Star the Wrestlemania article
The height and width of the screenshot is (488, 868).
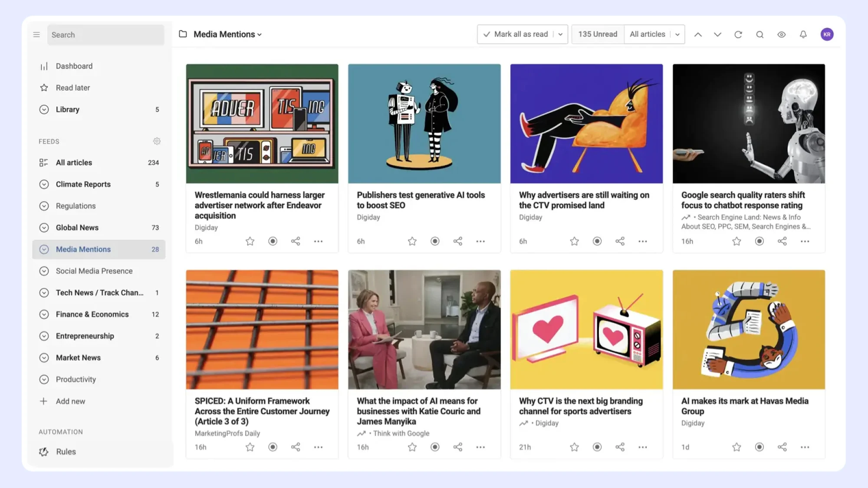250,241
